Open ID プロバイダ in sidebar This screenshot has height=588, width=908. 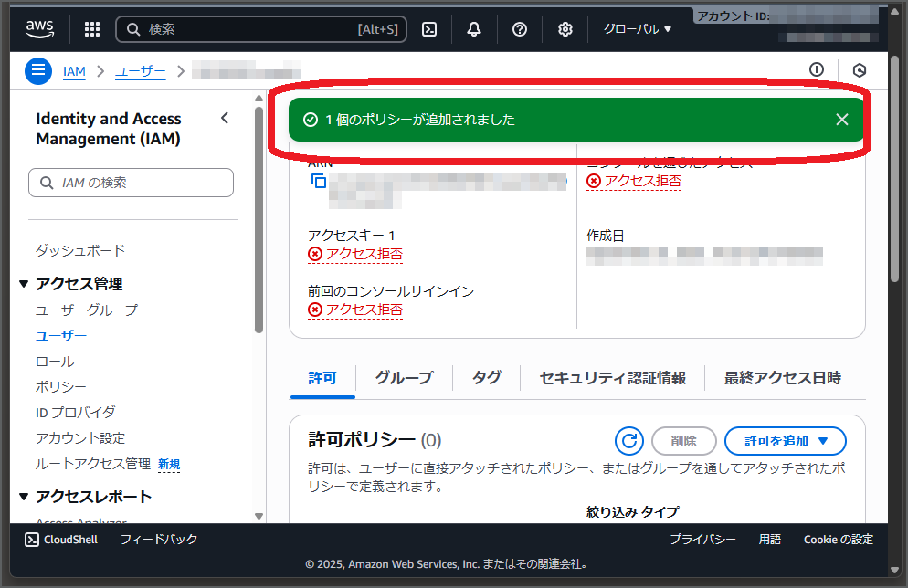[76, 412]
